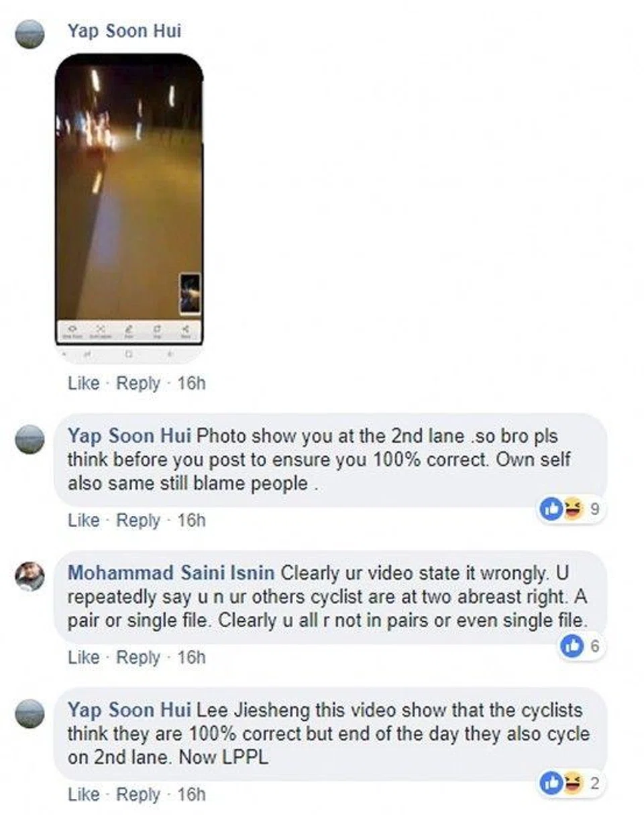Screen dimensions: 644x815
Task: Click the Yap Soon Hui name above the photo
Action: pyautogui.click(x=124, y=31)
